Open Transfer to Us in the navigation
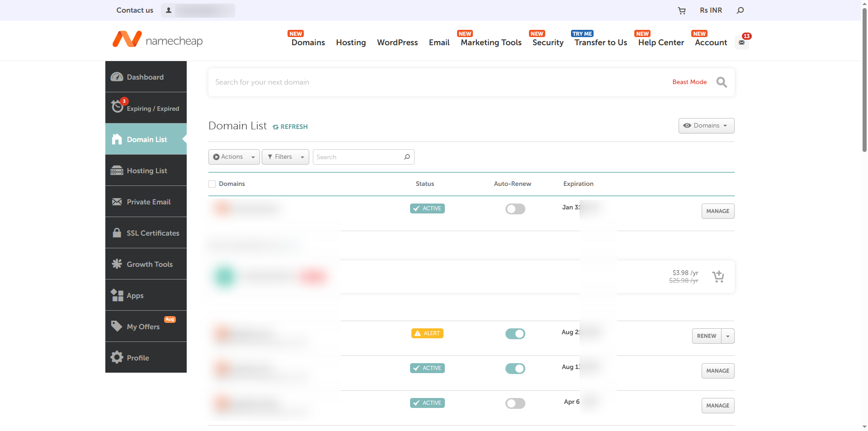Viewport: 868px width, 431px height. (601, 43)
